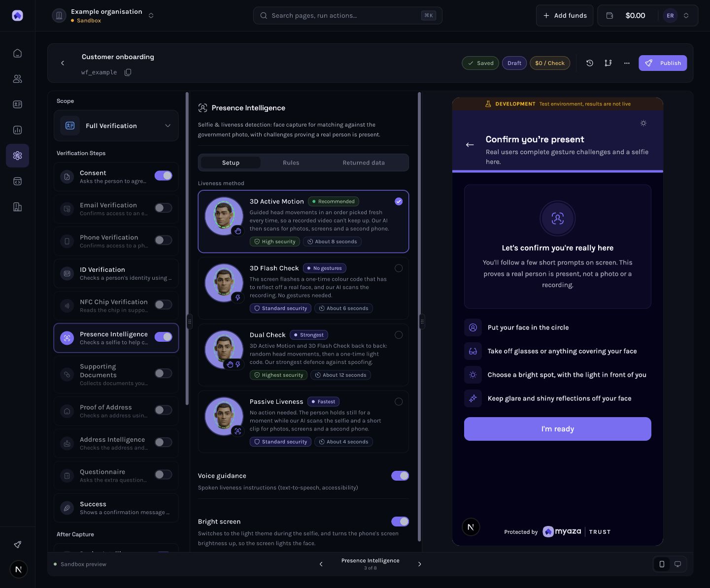Go back using the Customer onboarding arrow
710x588 pixels.
tap(63, 63)
